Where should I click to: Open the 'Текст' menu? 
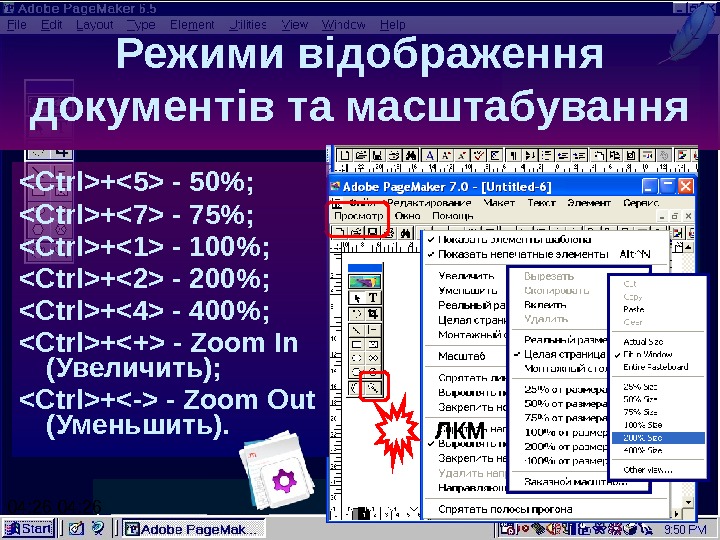click(x=541, y=202)
